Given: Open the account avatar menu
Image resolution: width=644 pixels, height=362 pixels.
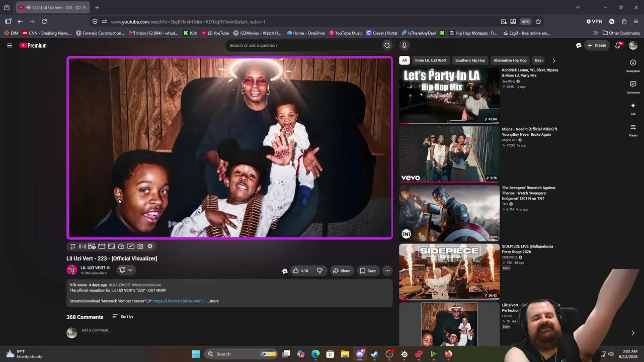Looking at the screenshot, I should coord(633,45).
